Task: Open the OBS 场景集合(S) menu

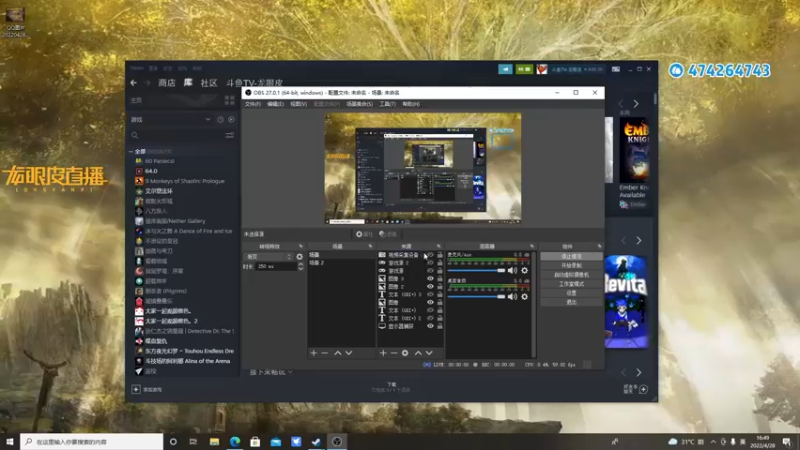Action: tap(360, 104)
